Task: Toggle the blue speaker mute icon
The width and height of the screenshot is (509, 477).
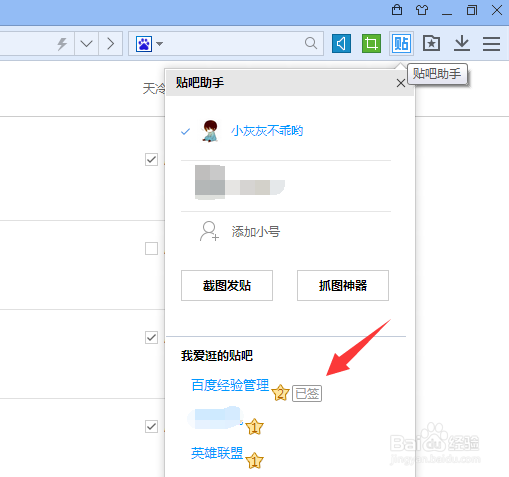Action: point(341,44)
